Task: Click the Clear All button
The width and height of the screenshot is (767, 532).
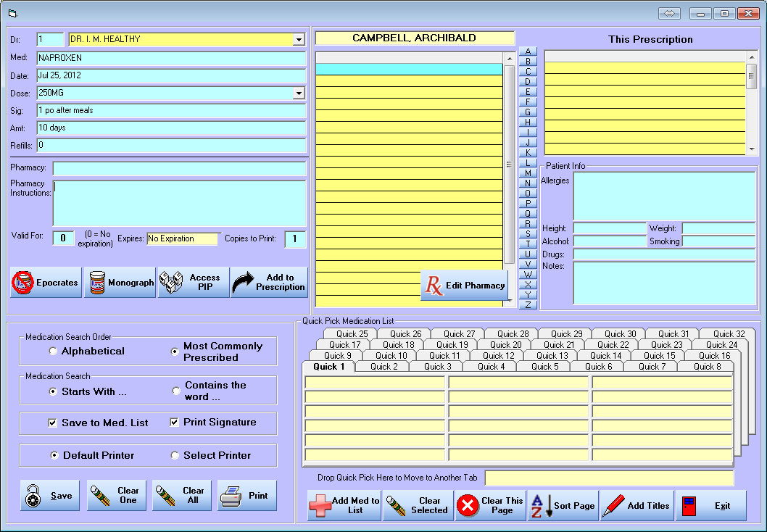Action: click(181, 495)
